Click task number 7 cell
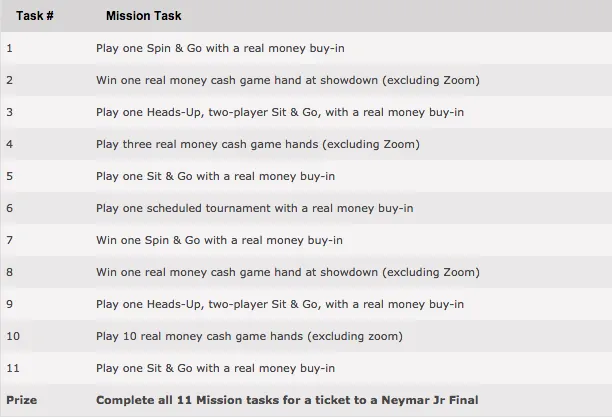This screenshot has width=612, height=417. tap(10, 240)
